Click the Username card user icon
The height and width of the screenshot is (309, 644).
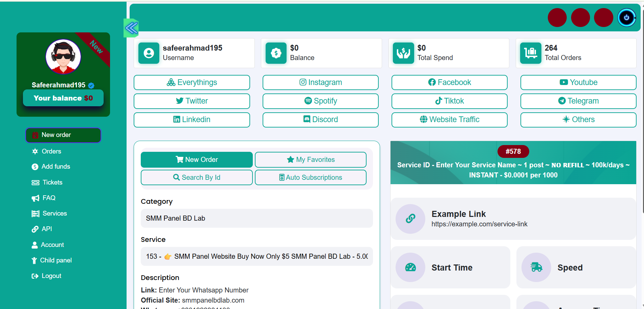coord(149,53)
